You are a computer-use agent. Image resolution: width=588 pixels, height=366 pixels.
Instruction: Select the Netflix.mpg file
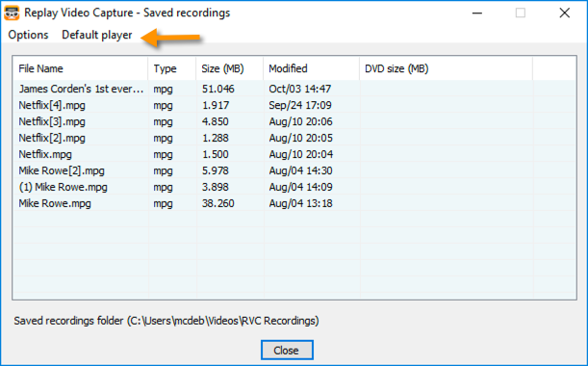(45, 154)
